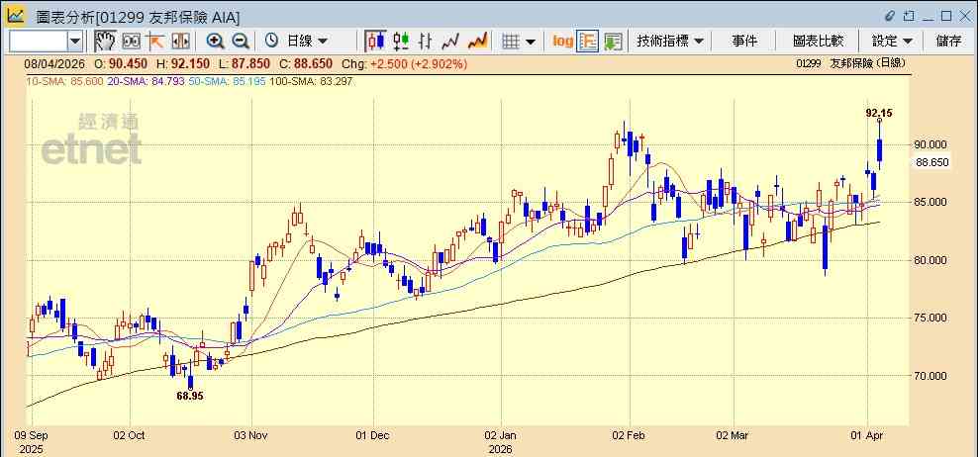The height and width of the screenshot is (457, 980).
Task: Switch to green hollow candle chart type
Action: (401, 42)
